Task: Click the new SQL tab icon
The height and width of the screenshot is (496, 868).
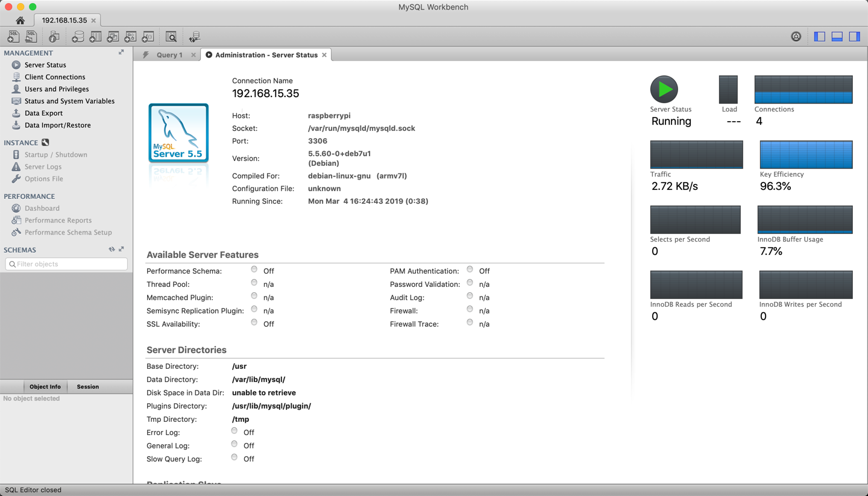Action: pyautogui.click(x=13, y=37)
